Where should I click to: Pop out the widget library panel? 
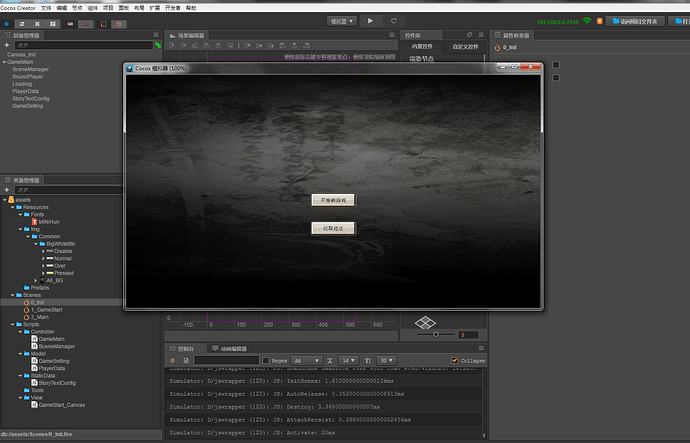[x=470, y=35]
